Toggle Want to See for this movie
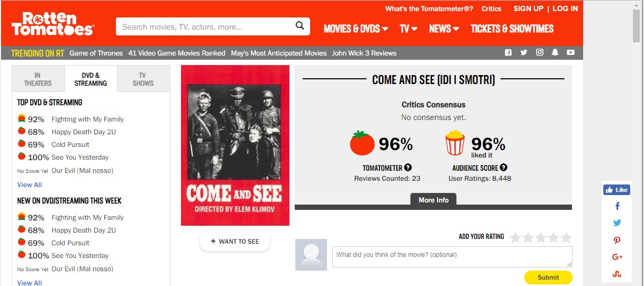The width and height of the screenshot is (644, 286). tap(235, 241)
